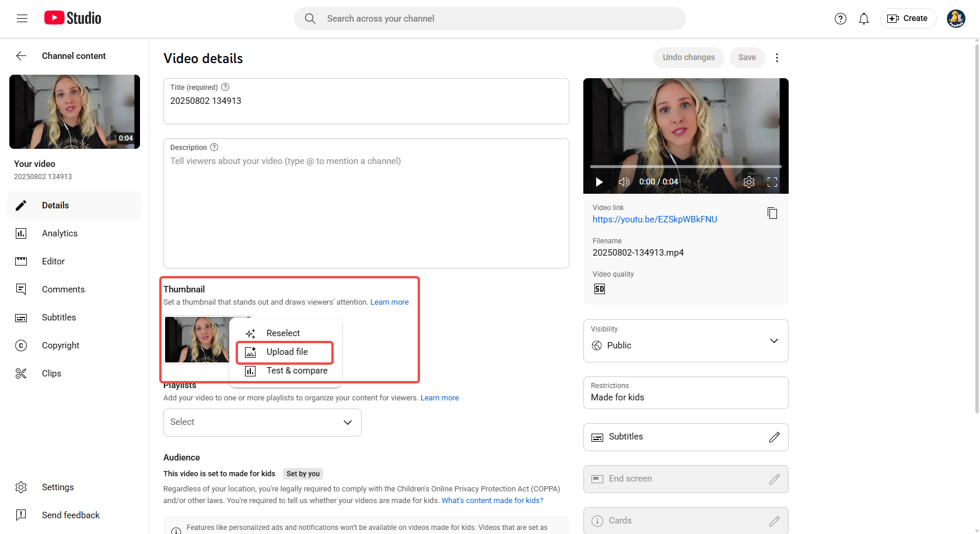Choose Upload file from the thumbnail menu

(287, 352)
